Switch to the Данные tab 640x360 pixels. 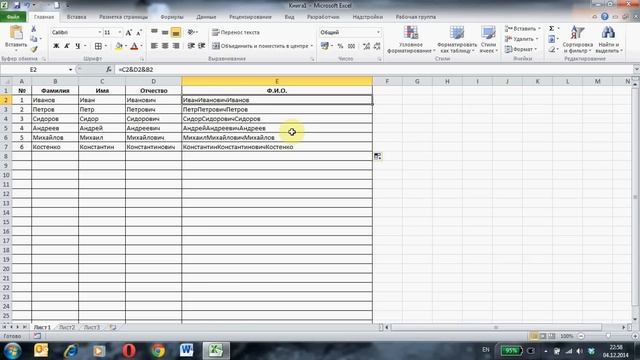[x=206, y=17]
